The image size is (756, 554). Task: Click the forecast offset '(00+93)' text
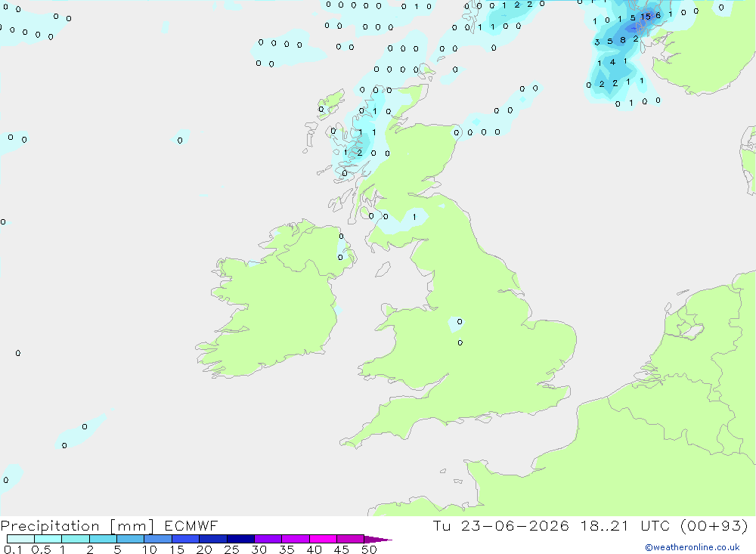[714, 526]
